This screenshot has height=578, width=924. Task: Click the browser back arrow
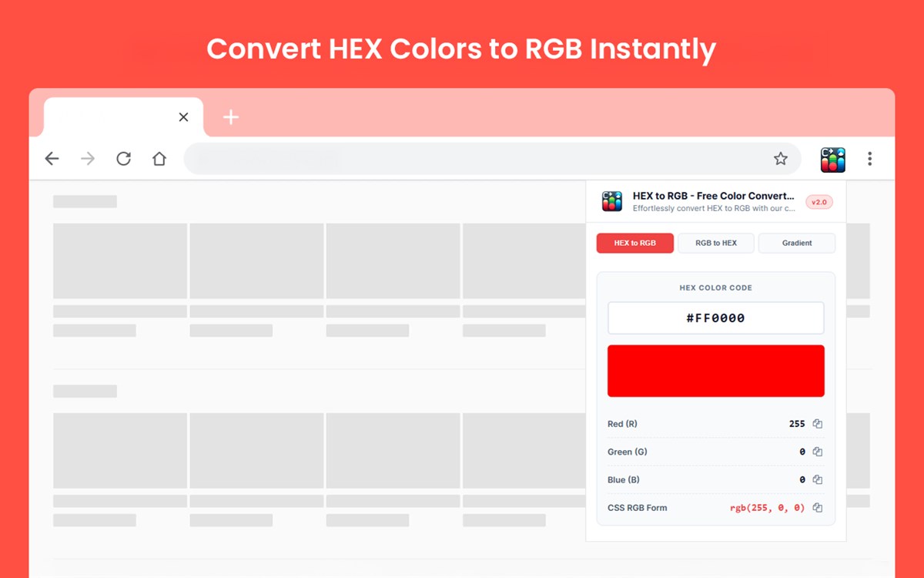tap(52, 159)
